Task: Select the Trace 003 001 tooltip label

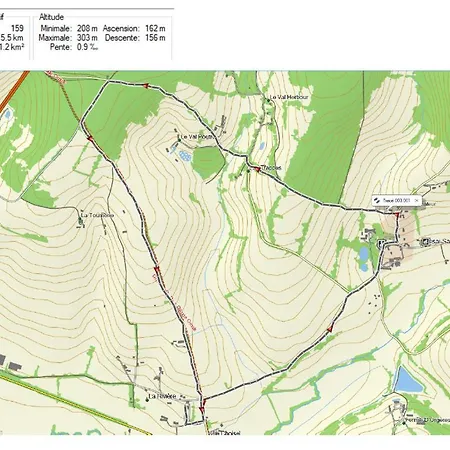Action: (x=396, y=201)
